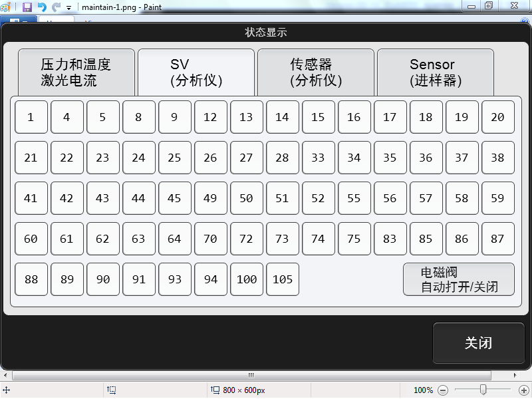
Task: Click the Redo arrow in the quick access toolbar
Action: point(56,7)
